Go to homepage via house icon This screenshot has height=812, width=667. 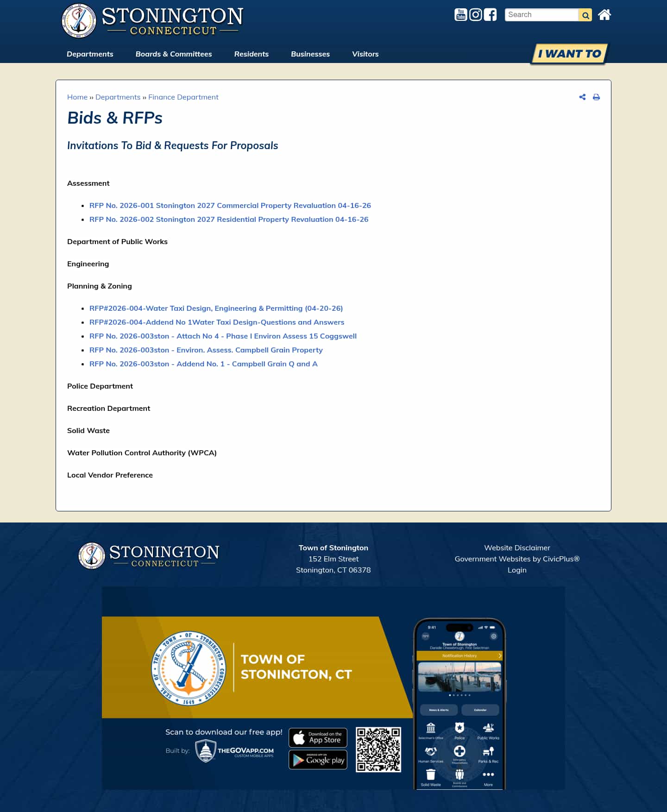[604, 15]
